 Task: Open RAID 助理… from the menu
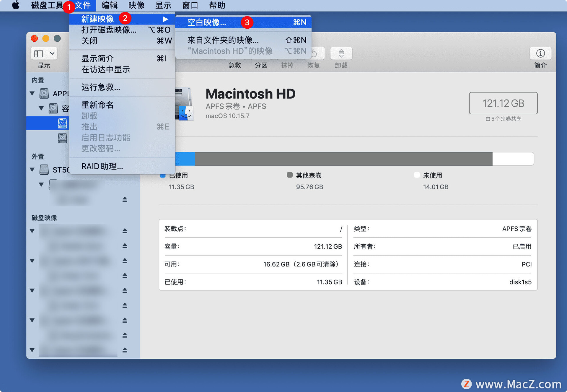122,166
